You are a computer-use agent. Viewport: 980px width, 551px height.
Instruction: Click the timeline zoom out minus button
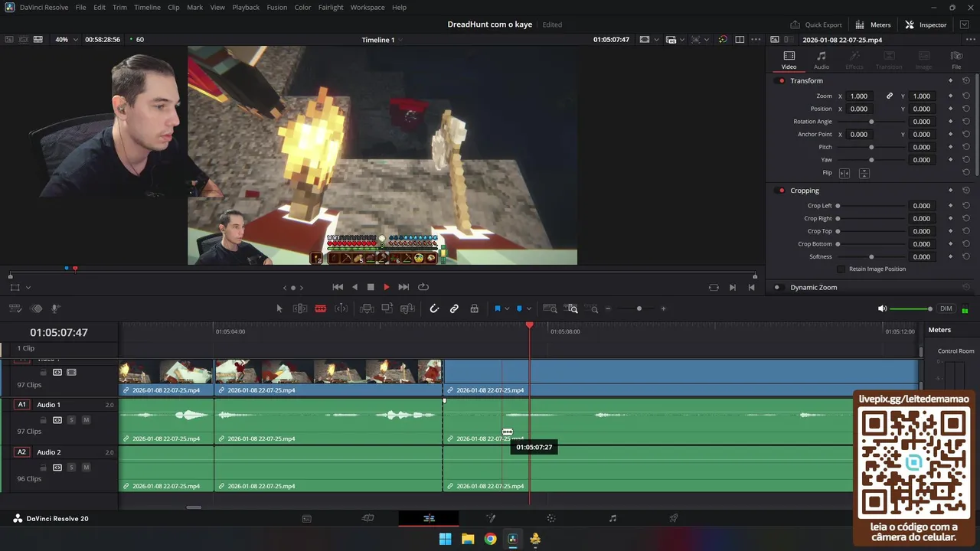tap(608, 308)
